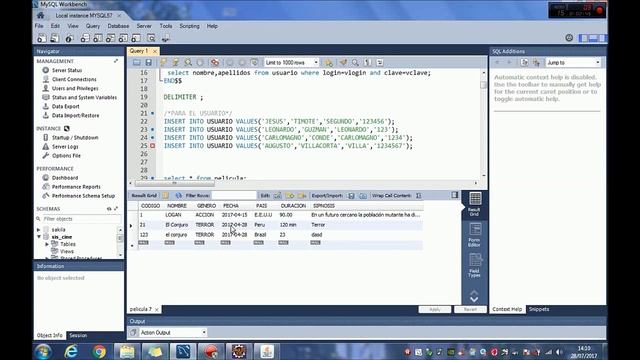Open find panel with editor magnifier icon
Screen dimensions: 640x360
[356, 62]
